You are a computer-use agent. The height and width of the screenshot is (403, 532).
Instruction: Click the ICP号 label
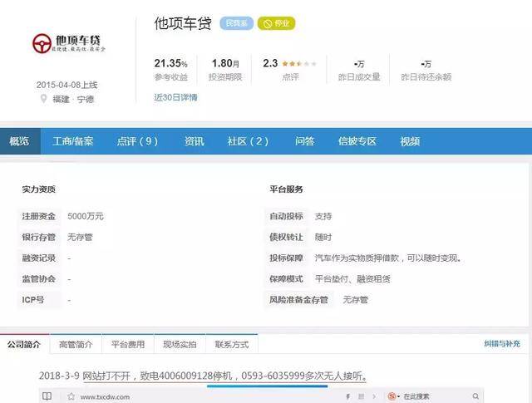(x=33, y=300)
